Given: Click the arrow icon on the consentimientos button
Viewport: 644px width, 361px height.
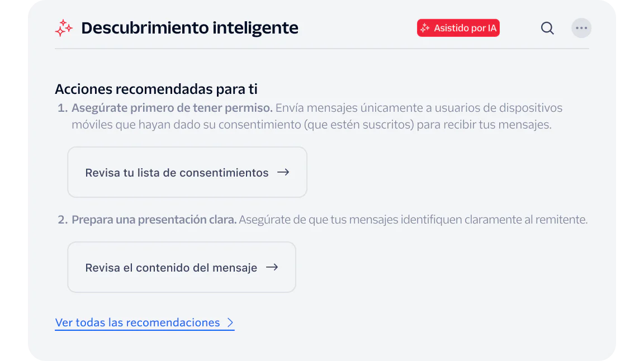Looking at the screenshot, I should point(284,173).
